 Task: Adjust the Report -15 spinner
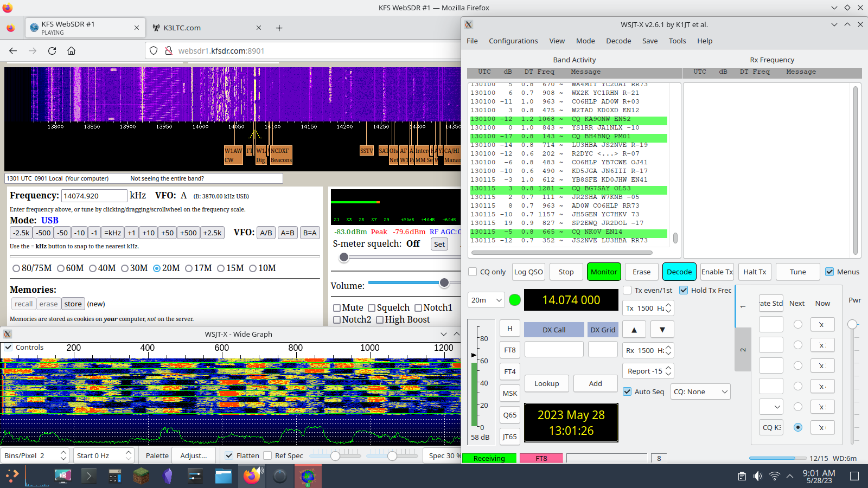coord(648,371)
